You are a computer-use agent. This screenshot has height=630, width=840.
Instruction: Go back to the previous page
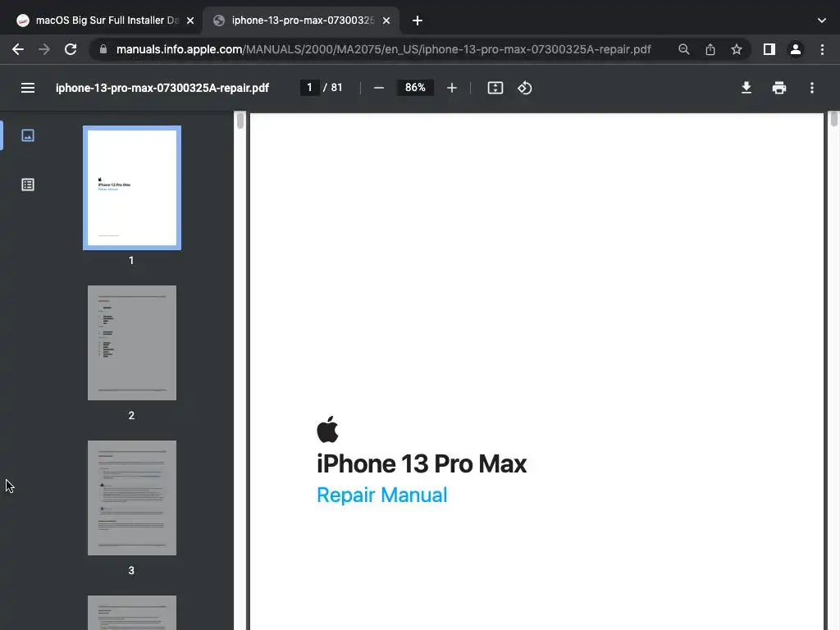pos(18,49)
